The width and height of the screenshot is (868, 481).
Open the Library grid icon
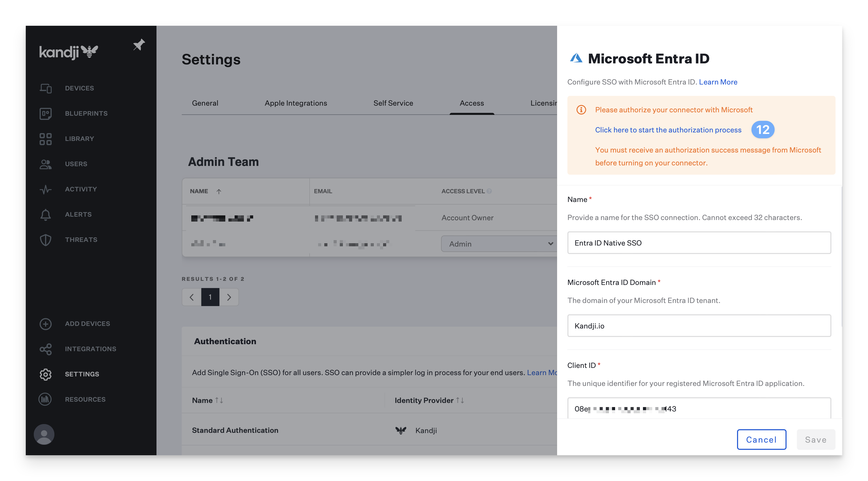click(45, 139)
